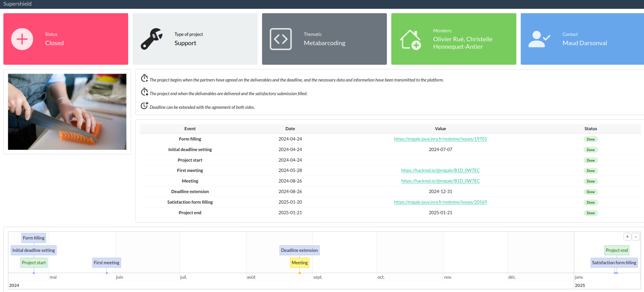Click the First meeting date 2024-05-28

290,170
